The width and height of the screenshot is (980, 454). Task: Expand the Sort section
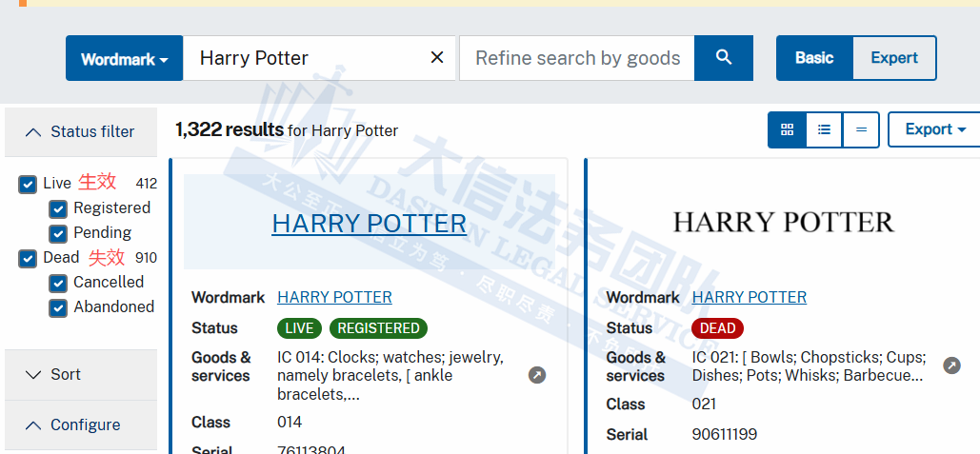[x=81, y=375]
